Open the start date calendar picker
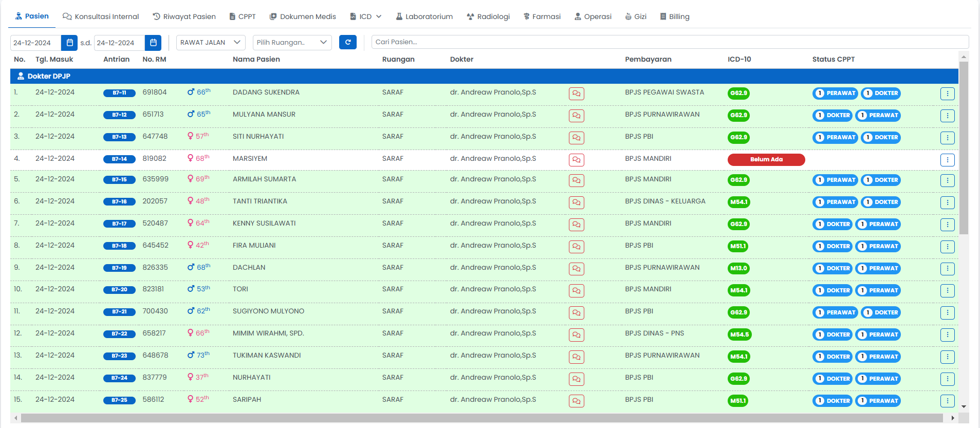Screen dimensions: 980x428 (69, 43)
